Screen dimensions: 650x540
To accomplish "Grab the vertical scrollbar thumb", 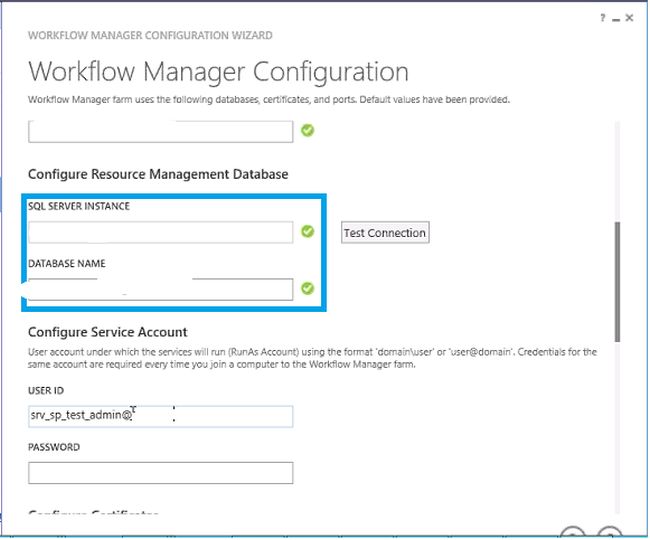I will pos(617,283).
